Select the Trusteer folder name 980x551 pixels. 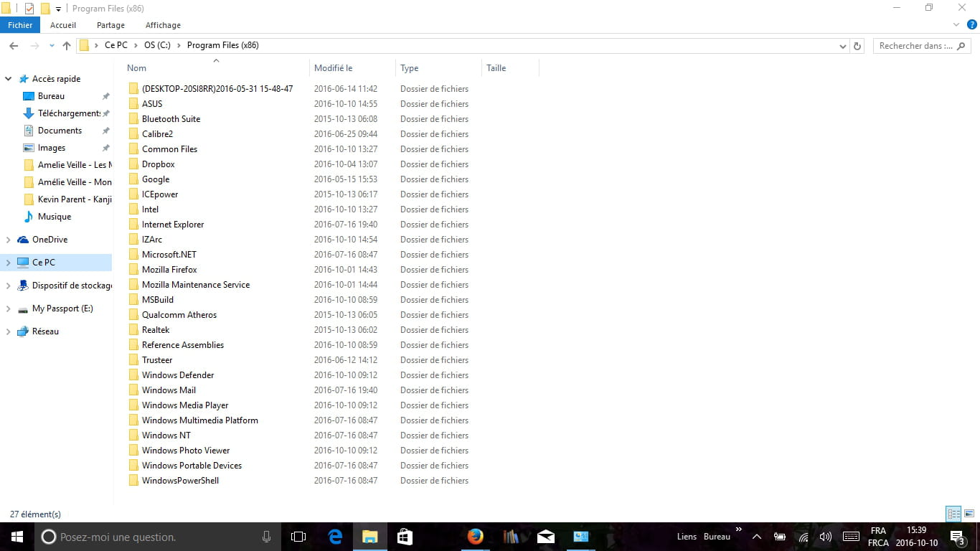pos(157,360)
